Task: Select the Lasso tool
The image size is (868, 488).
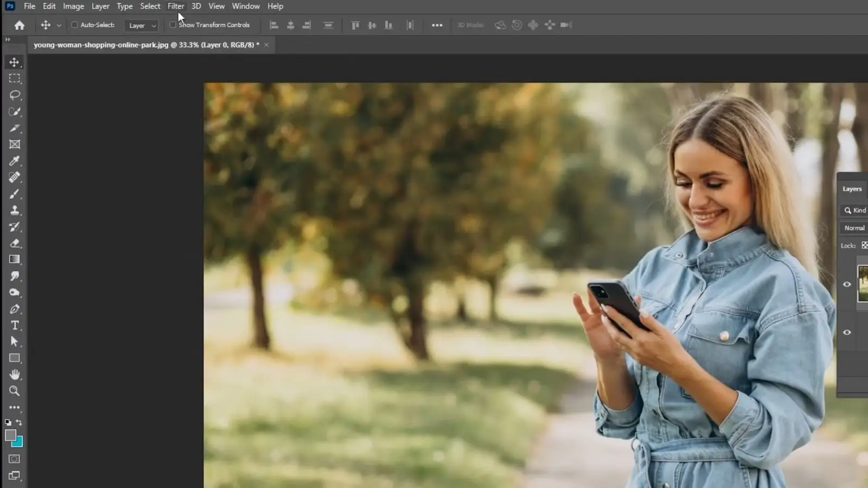Action: point(15,95)
